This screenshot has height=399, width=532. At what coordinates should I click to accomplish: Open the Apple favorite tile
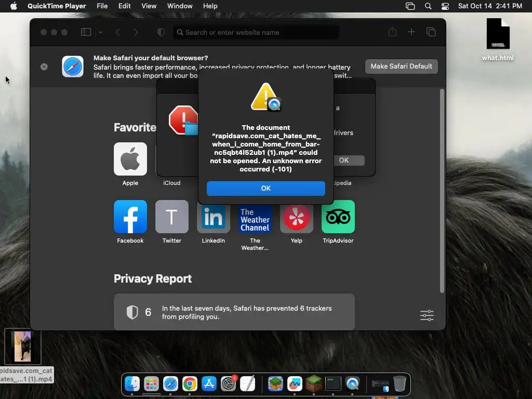coord(130,159)
